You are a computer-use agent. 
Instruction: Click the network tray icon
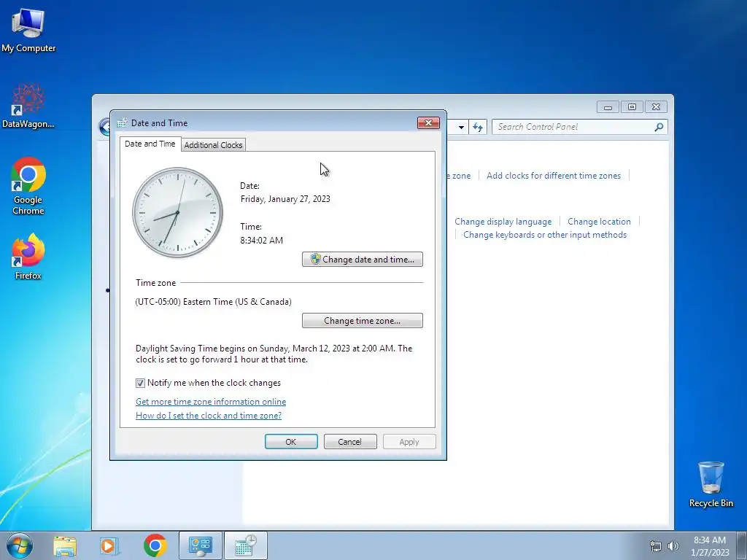click(656, 546)
